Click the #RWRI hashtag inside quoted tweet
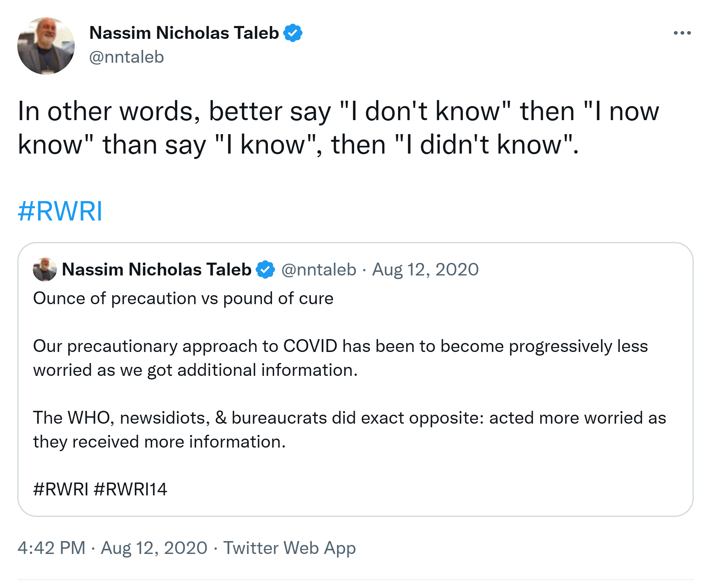The height and width of the screenshot is (588, 706). pos(61,489)
